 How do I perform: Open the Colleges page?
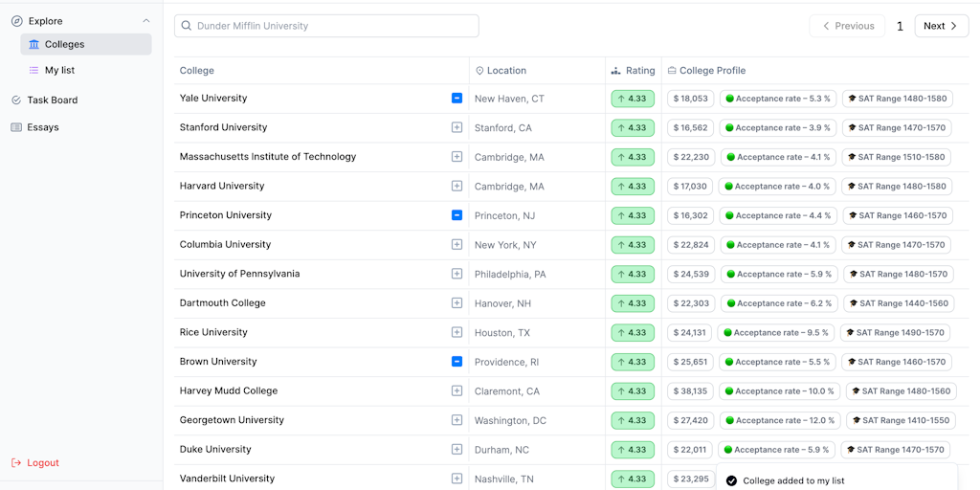coord(86,44)
